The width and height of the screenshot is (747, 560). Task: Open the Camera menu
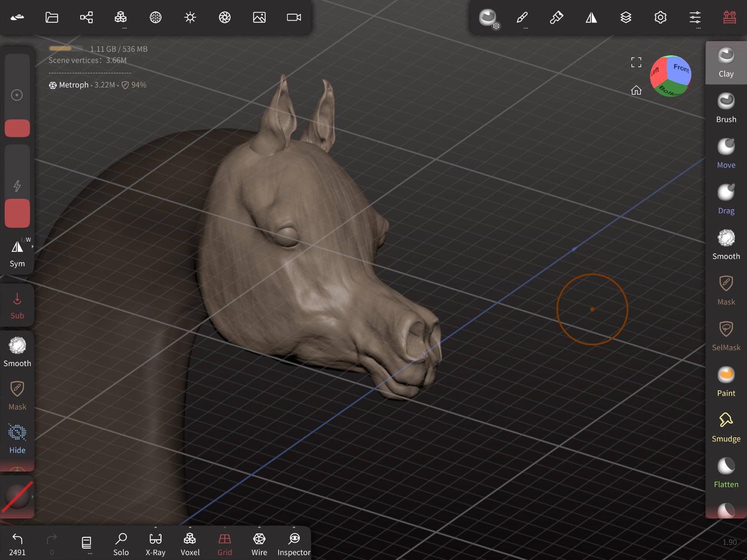point(294,17)
